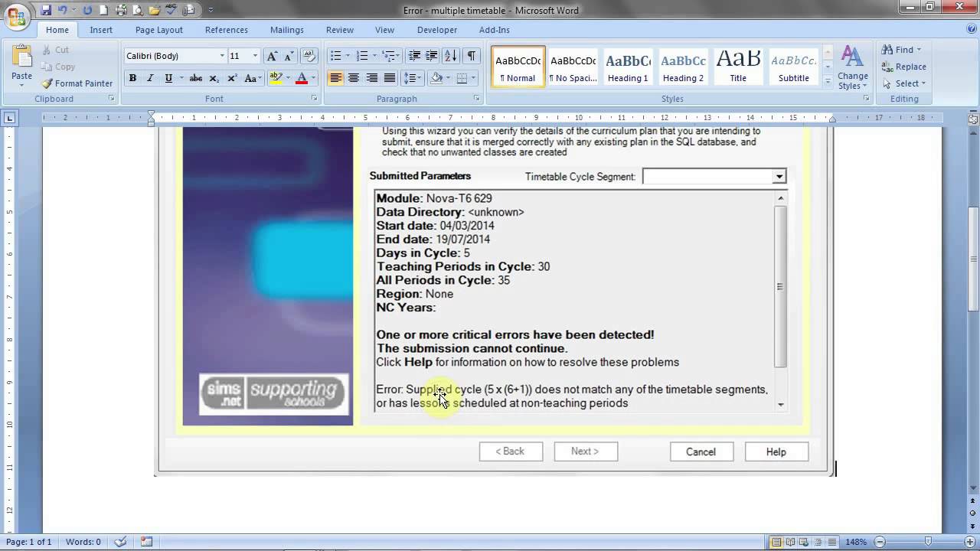Screen dimensions: 980x551
Task: Open the font name dropdown
Action: 222,56
